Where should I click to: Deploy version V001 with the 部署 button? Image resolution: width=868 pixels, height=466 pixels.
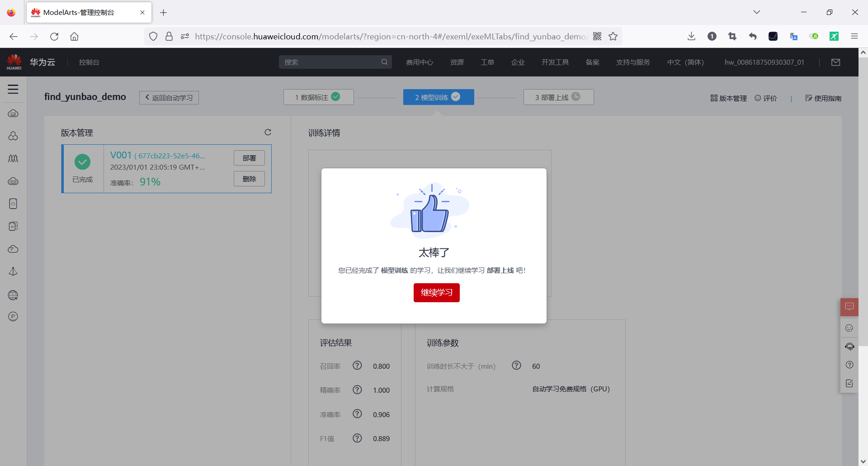point(249,157)
